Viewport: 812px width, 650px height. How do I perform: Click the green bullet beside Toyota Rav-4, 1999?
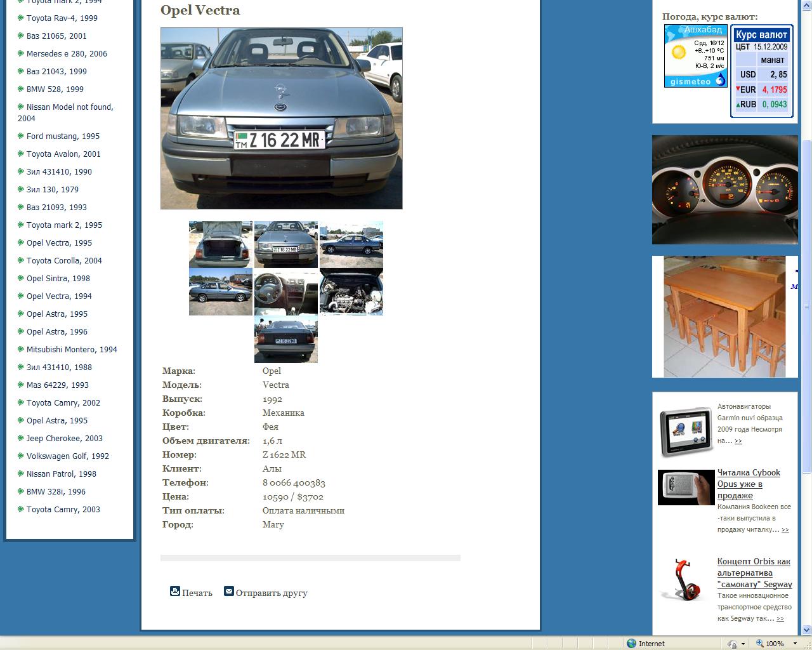point(21,18)
